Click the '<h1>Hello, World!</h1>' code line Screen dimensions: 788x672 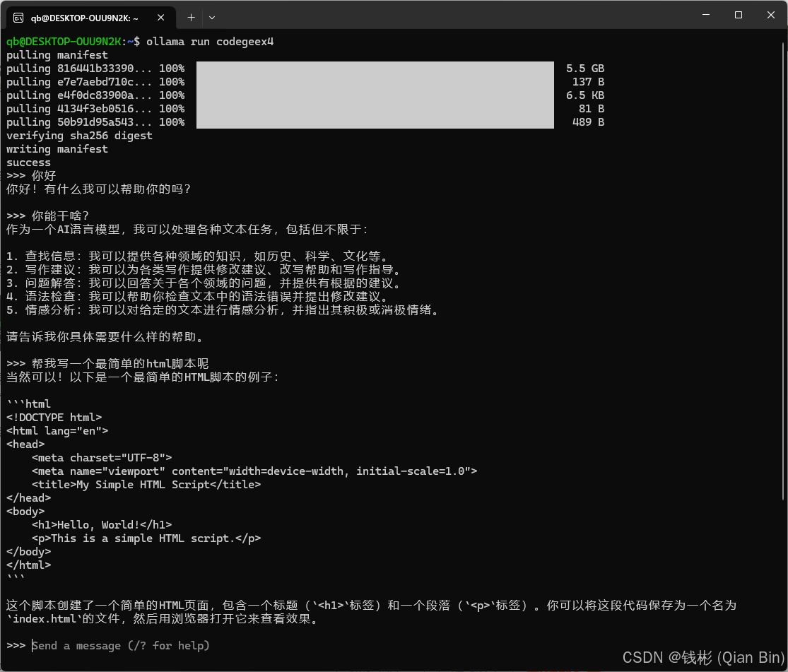pyautogui.click(x=102, y=525)
